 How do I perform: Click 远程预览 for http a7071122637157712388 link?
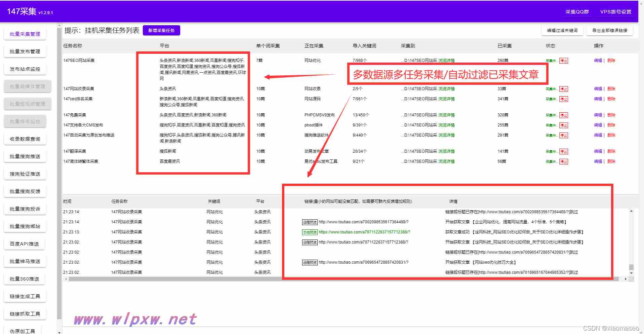tap(310, 243)
